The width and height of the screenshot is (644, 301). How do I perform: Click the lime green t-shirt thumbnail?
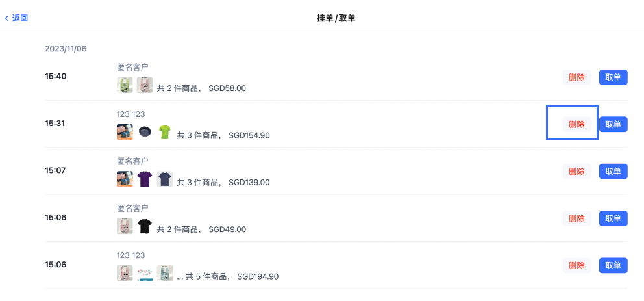(165, 132)
